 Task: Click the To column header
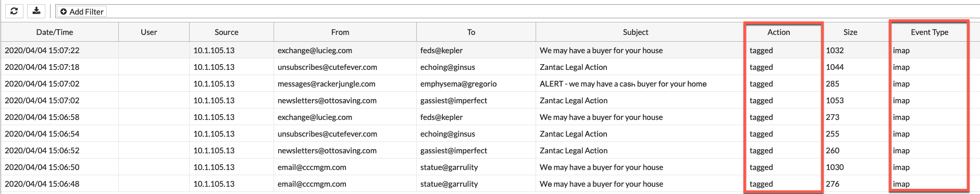click(471, 32)
